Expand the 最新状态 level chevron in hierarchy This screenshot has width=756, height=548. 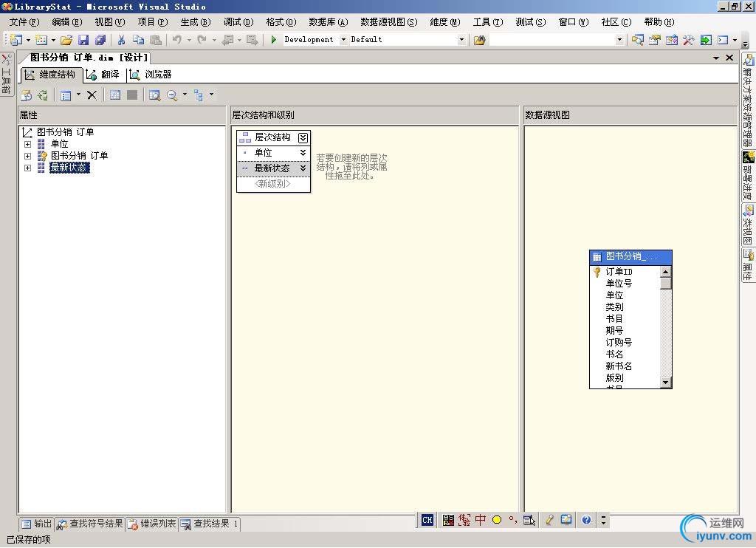[x=303, y=168]
